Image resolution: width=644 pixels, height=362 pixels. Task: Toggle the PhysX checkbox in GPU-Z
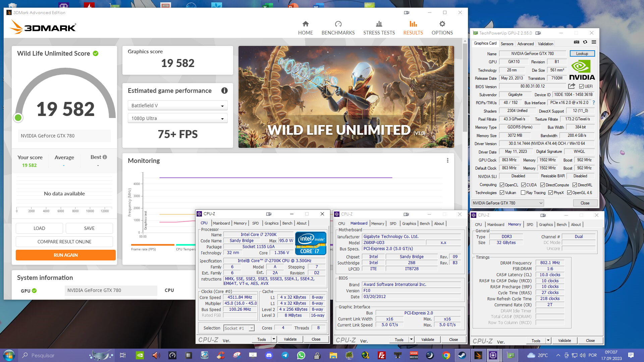pos(550,193)
